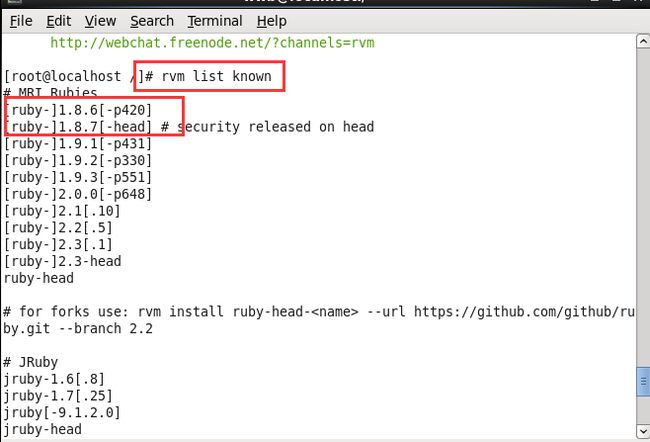Image resolution: width=650 pixels, height=442 pixels.
Task: Select the '[ruby-]2.1[.10]' line
Action: (x=62, y=211)
